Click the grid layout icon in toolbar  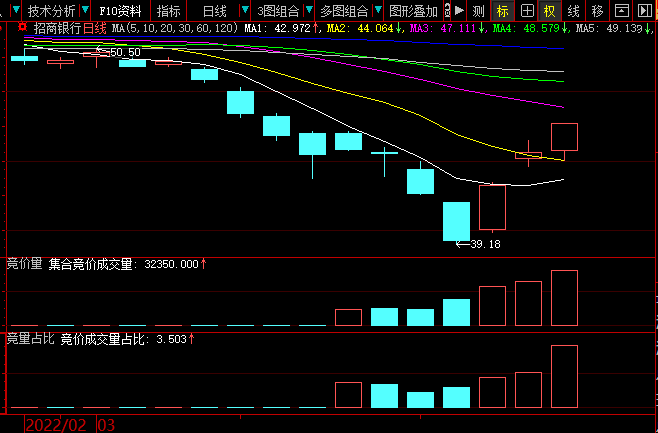tap(527, 11)
